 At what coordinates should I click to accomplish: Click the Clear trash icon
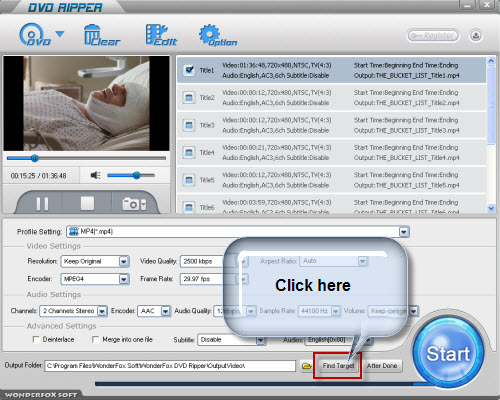click(x=102, y=35)
